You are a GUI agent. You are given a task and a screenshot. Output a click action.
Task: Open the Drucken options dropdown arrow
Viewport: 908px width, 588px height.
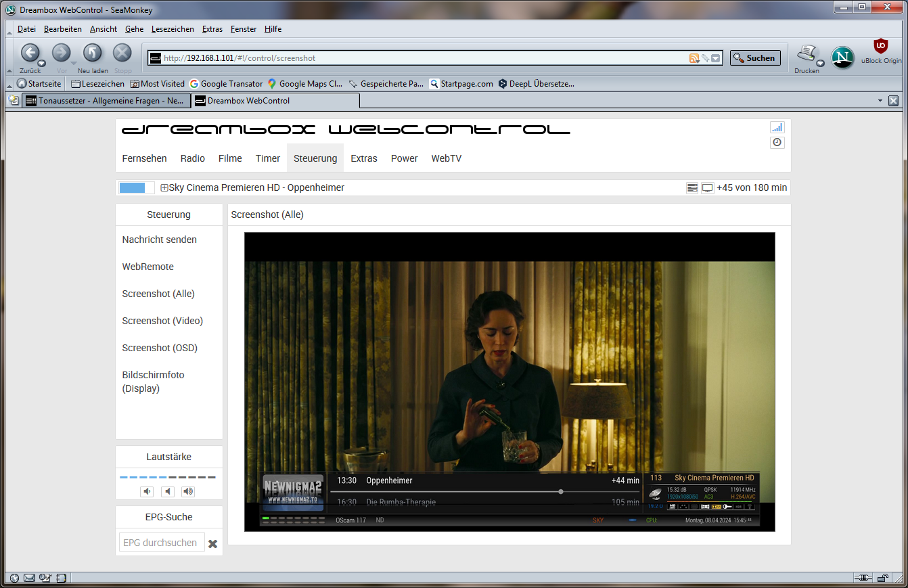click(x=820, y=63)
